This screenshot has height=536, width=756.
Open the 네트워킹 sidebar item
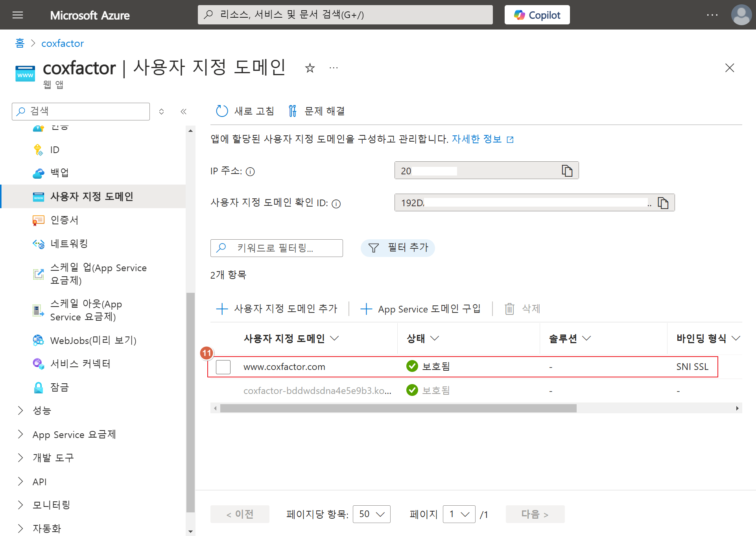(93, 244)
